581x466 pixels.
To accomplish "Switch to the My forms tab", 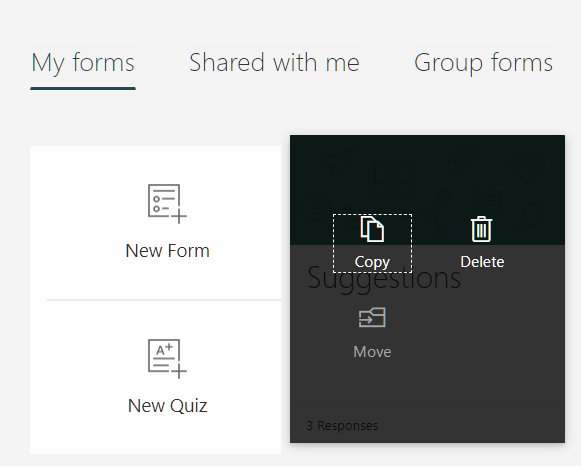I will click(83, 62).
